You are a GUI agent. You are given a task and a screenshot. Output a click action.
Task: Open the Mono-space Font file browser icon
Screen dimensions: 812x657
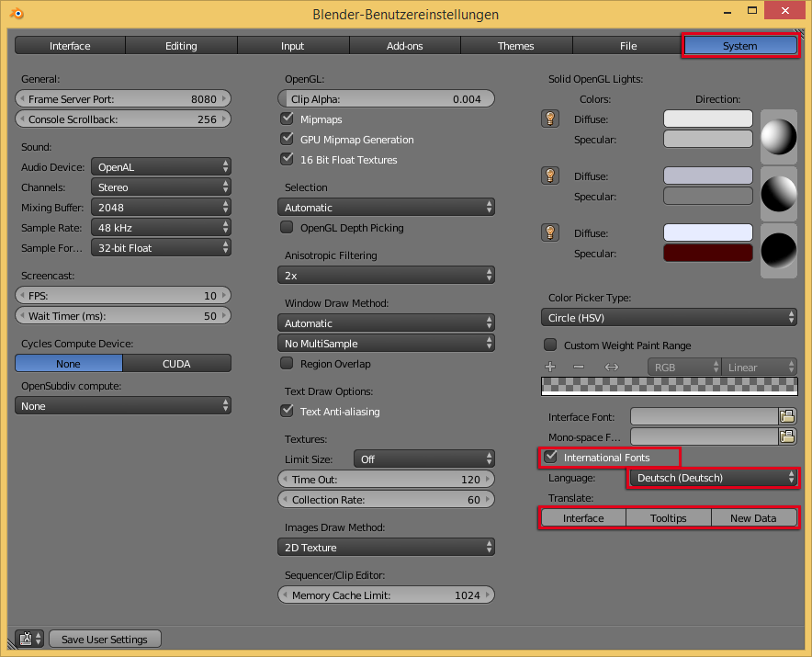[x=786, y=437]
